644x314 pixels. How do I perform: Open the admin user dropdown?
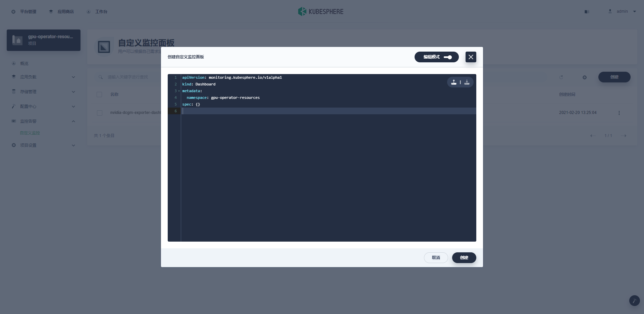coord(623,11)
